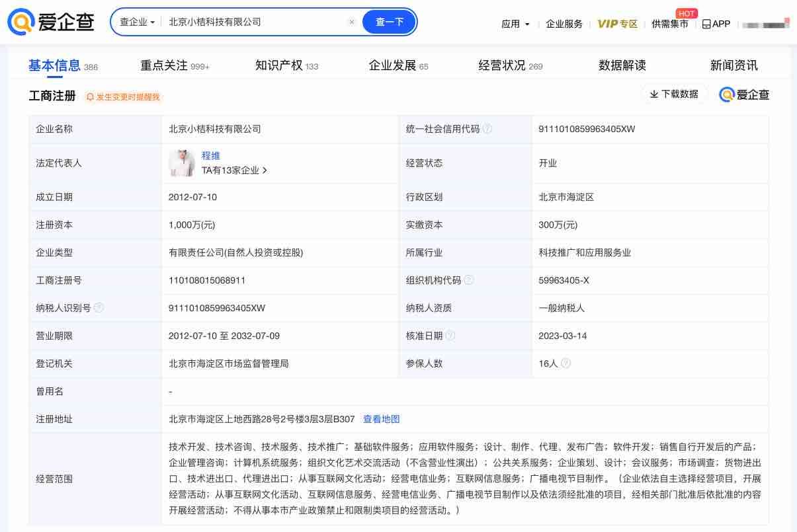Focus the company name search field
797x532 pixels.
(255, 22)
